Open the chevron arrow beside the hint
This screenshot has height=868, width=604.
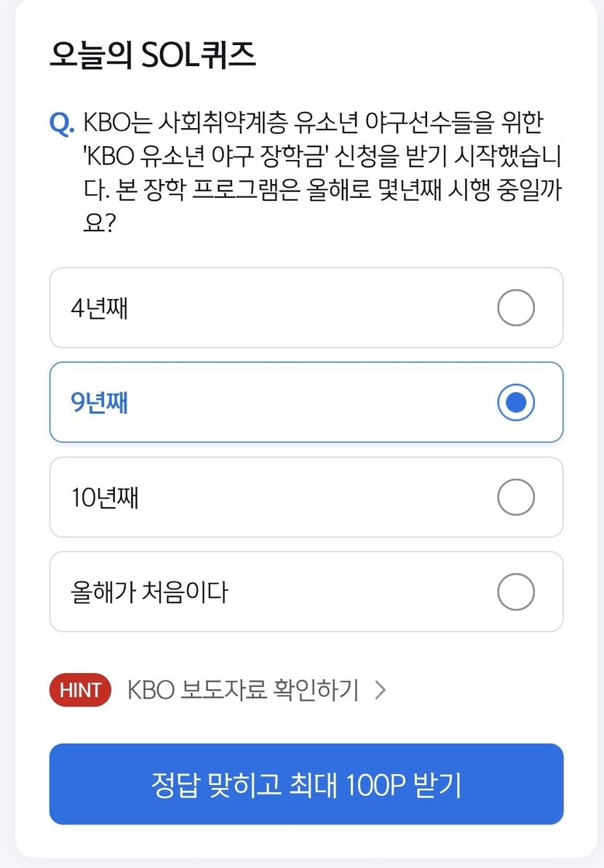pyautogui.click(x=379, y=690)
